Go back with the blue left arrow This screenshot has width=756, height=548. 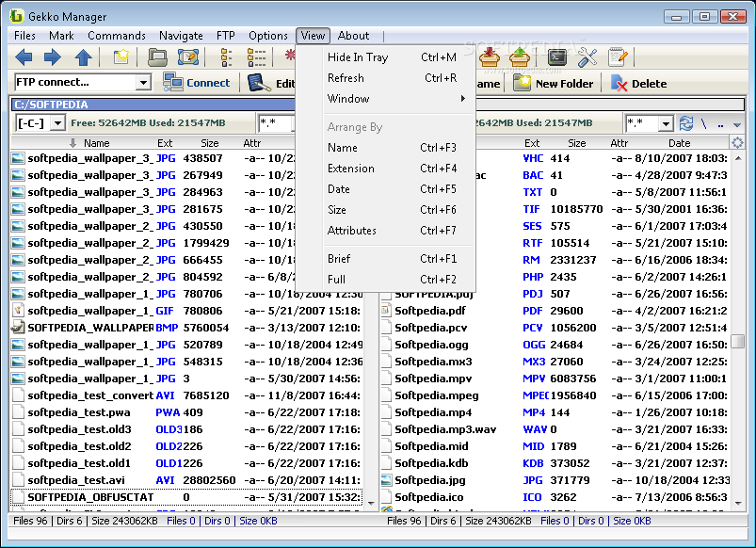[x=24, y=57]
